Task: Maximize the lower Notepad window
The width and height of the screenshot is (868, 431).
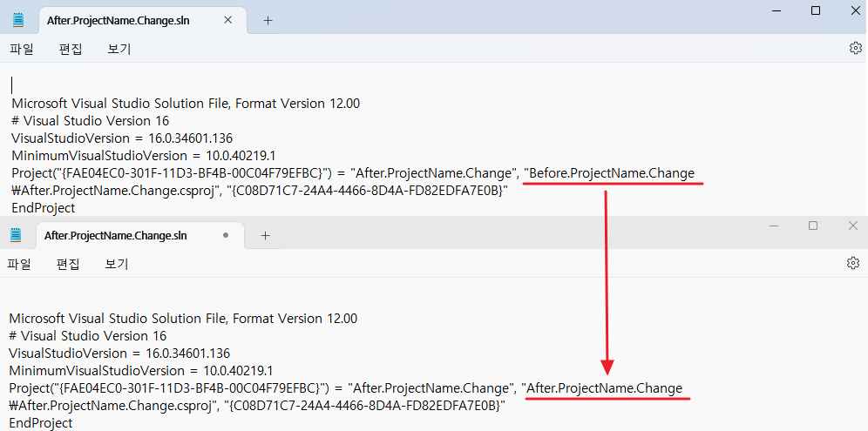Action: click(813, 226)
